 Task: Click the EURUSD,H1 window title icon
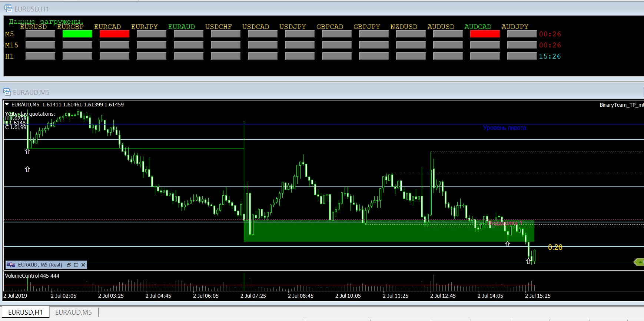click(8, 9)
